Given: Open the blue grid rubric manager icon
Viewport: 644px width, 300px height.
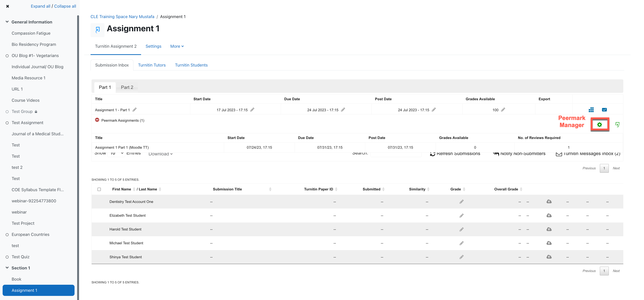Looking at the screenshot, I should point(591,110).
